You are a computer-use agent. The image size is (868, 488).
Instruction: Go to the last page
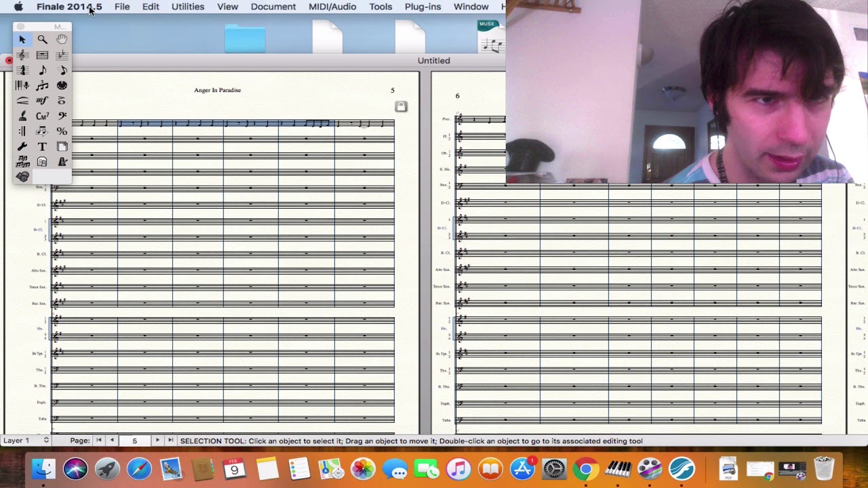point(170,441)
